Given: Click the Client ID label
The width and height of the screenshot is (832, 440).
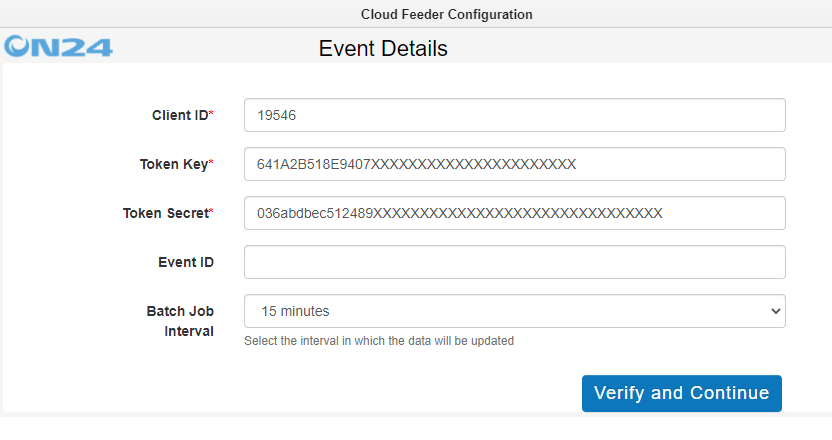Looking at the screenshot, I should click(183, 115).
